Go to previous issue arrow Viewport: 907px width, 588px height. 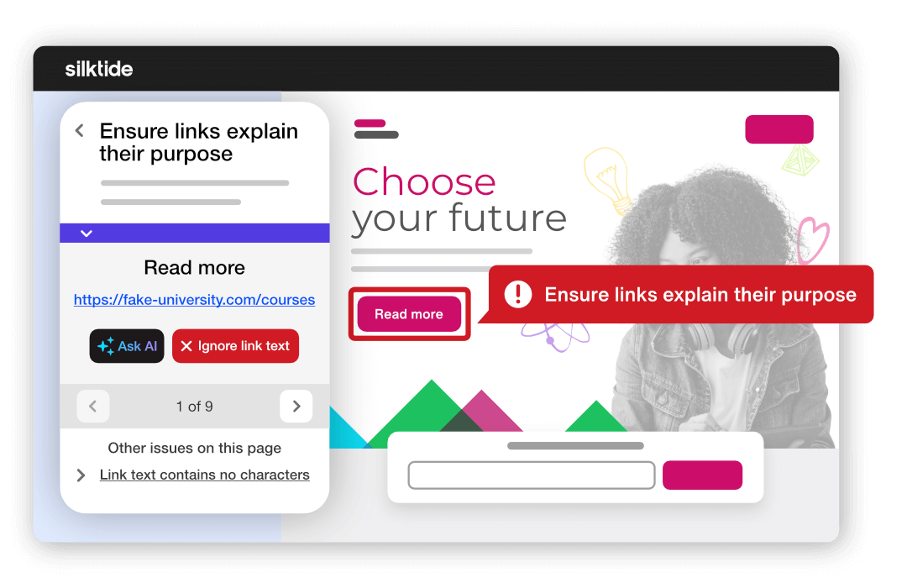click(93, 407)
